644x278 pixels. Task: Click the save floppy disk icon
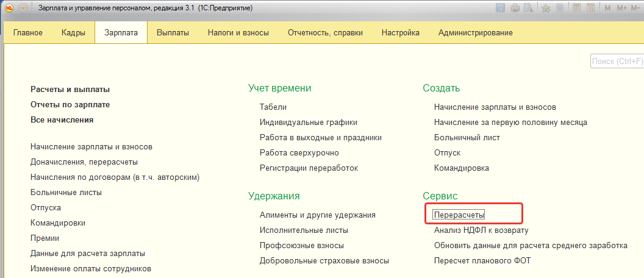(501, 7)
